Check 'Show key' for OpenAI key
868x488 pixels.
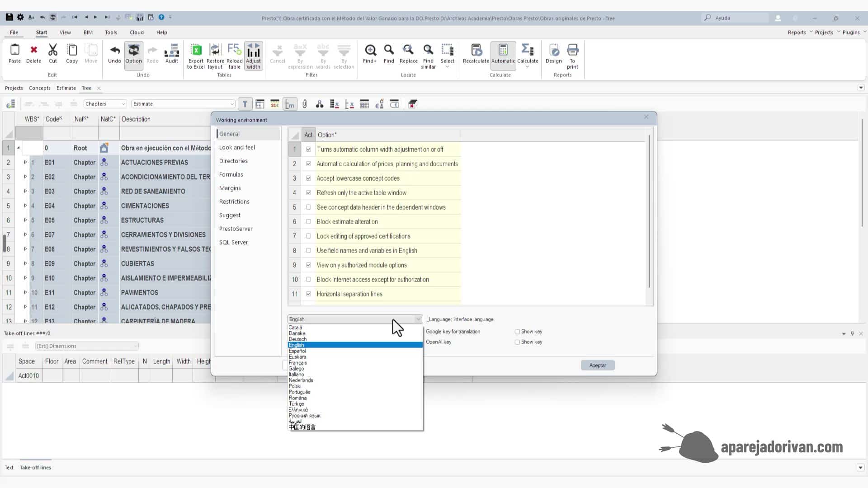pos(517,342)
